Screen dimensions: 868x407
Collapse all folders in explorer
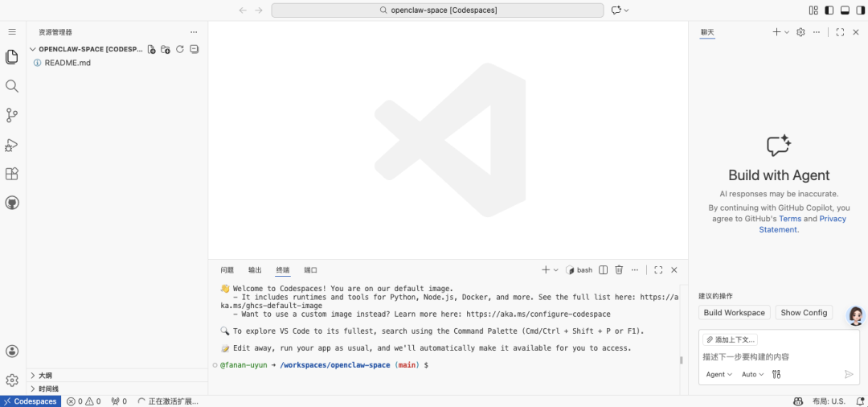pyautogui.click(x=194, y=49)
